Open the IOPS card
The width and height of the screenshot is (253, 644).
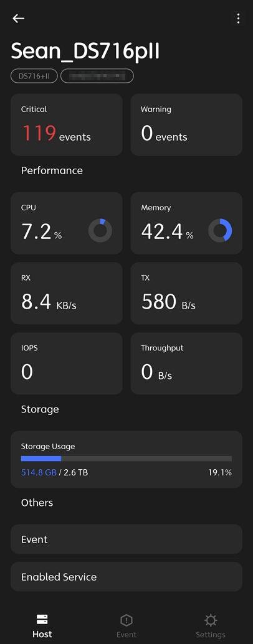pos(67,363)
